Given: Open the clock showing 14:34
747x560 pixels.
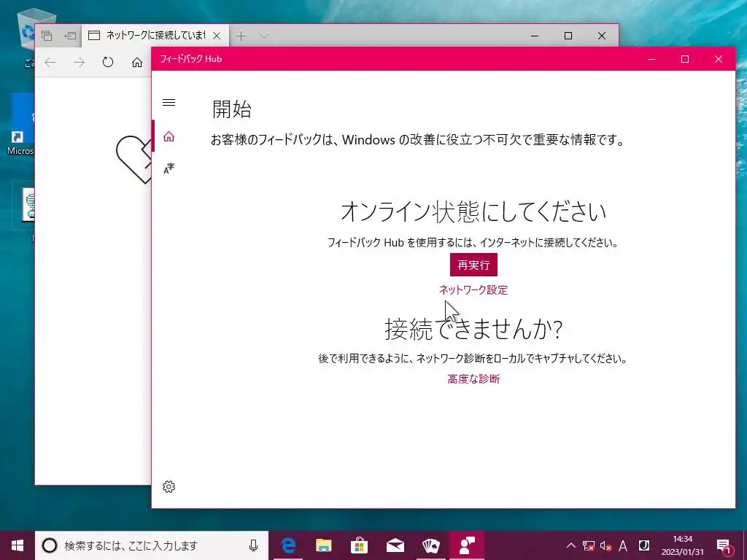Looking at the screenshot, I should coord(682,545).
